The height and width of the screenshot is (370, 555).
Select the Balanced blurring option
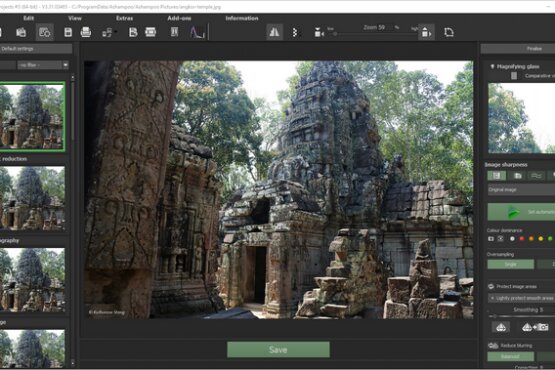pyautogui.click(x=510, y=357)
